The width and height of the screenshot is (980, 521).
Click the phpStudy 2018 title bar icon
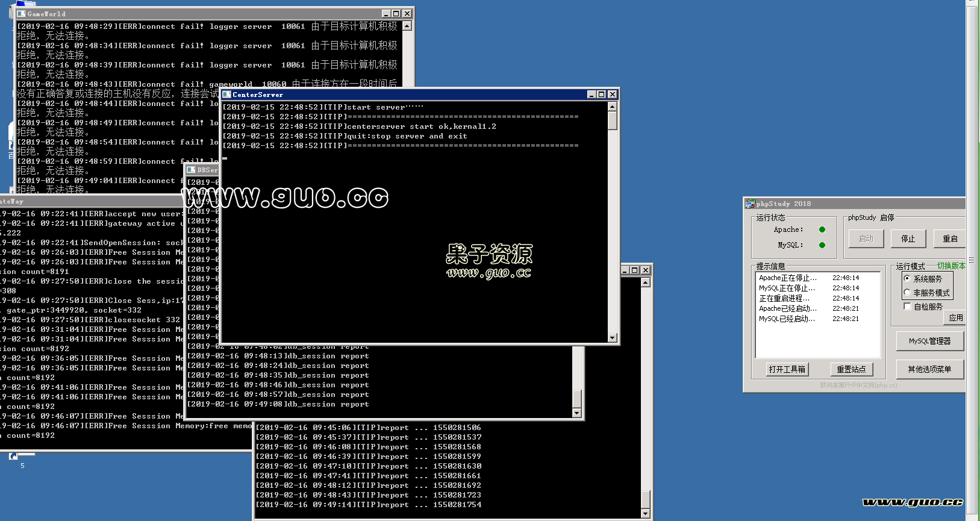click(750, 204)
